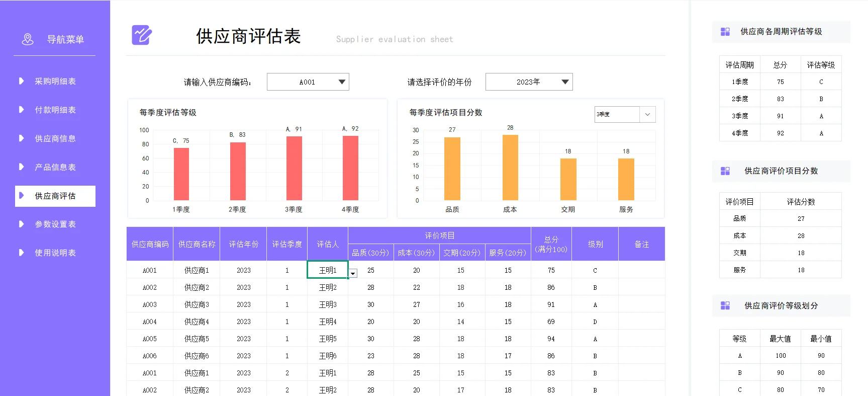Click the 王明3 evaluator cell
The width and height of the screenshot is (868, 396).
tap(328, 304)
